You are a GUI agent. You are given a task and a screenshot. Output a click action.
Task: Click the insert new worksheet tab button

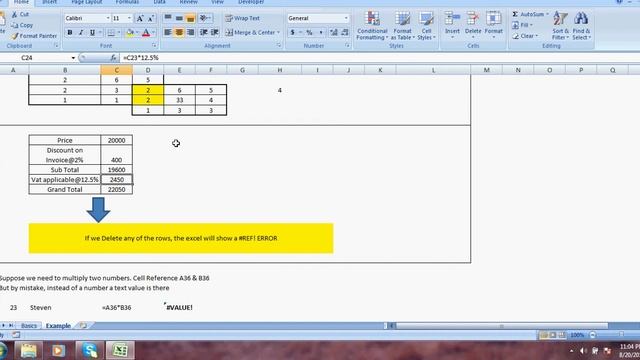[83, 326]
